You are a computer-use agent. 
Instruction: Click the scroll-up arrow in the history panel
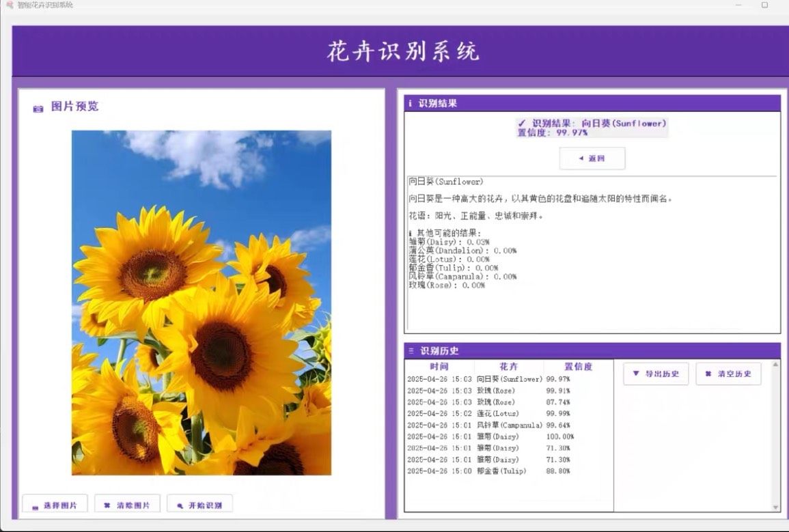[x=775, y=365]
